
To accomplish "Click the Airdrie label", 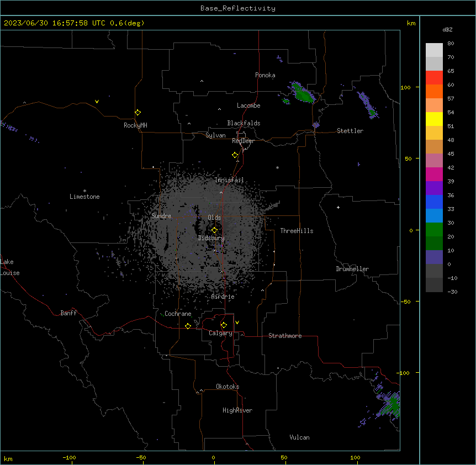I will pos(223,297).
